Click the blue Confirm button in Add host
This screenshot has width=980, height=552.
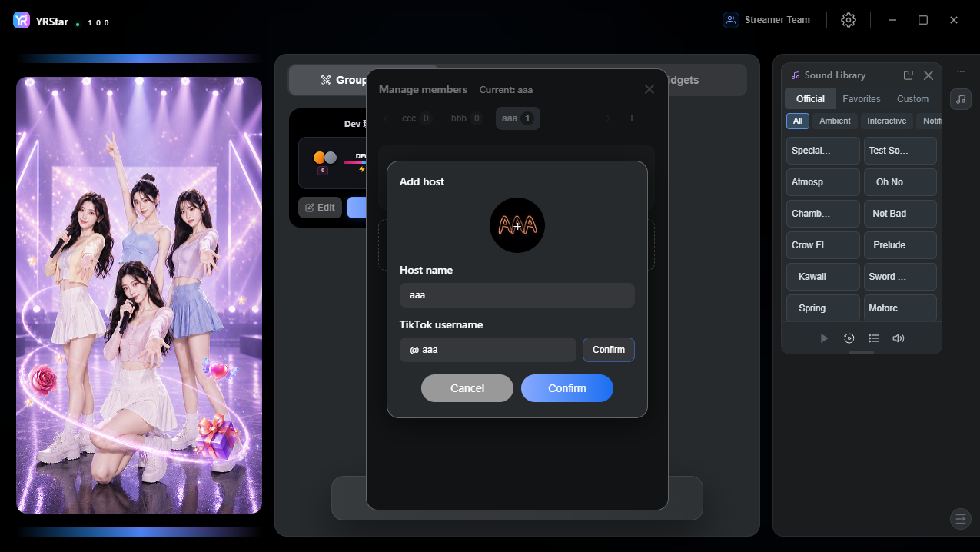[567, 388]
